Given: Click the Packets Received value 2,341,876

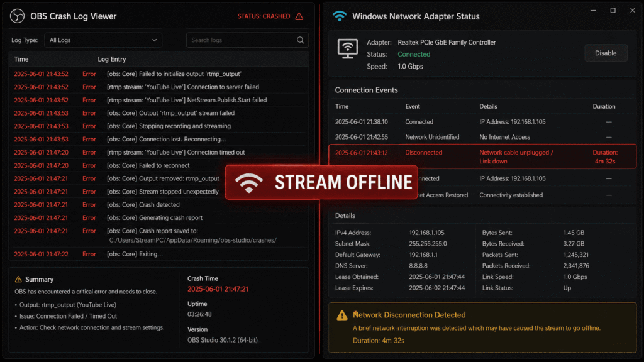Looking at the screenshot, I should tap(576, 266).
